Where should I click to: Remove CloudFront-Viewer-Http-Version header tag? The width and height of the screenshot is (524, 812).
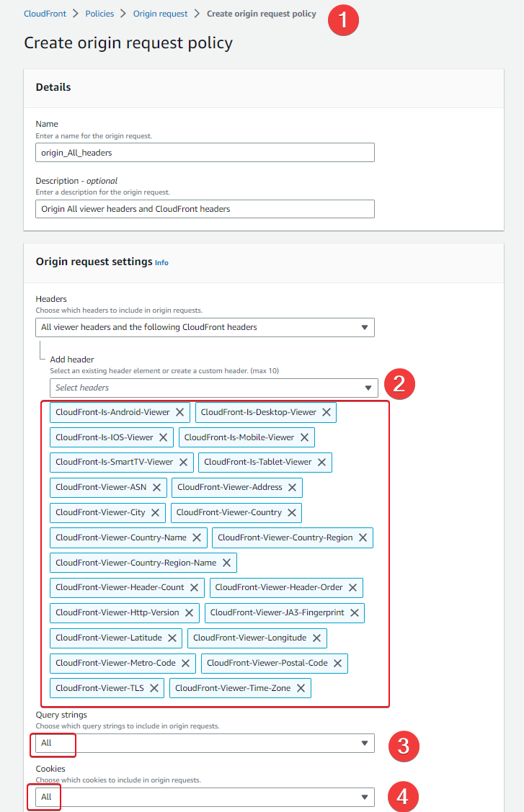(x=189, y=612)
